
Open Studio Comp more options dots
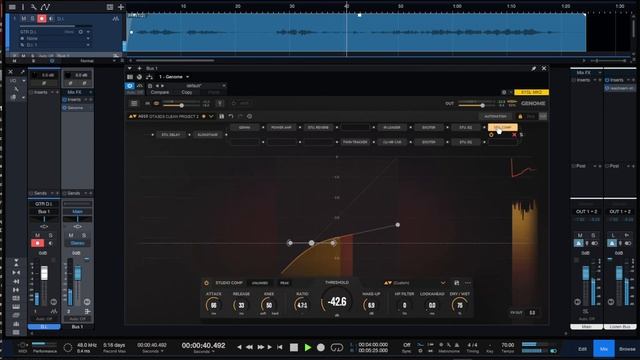click(468, 283)
